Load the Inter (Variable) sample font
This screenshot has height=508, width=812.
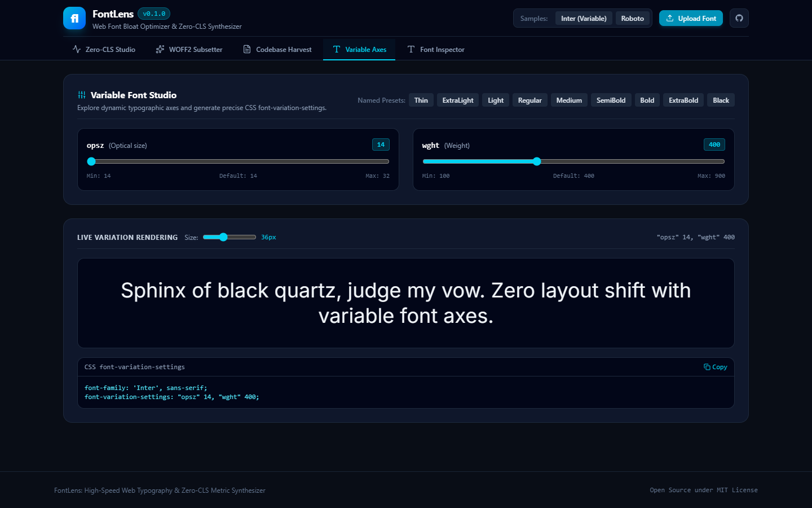pos(584,19)
